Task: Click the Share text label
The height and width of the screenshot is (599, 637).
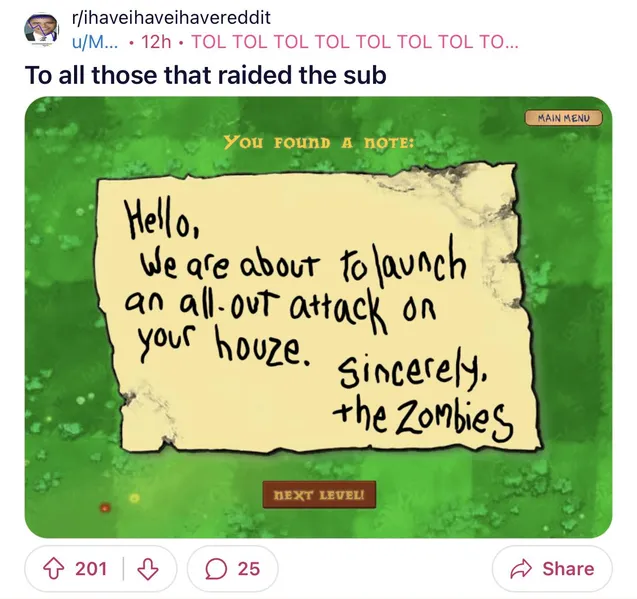Action: (568, 569)
